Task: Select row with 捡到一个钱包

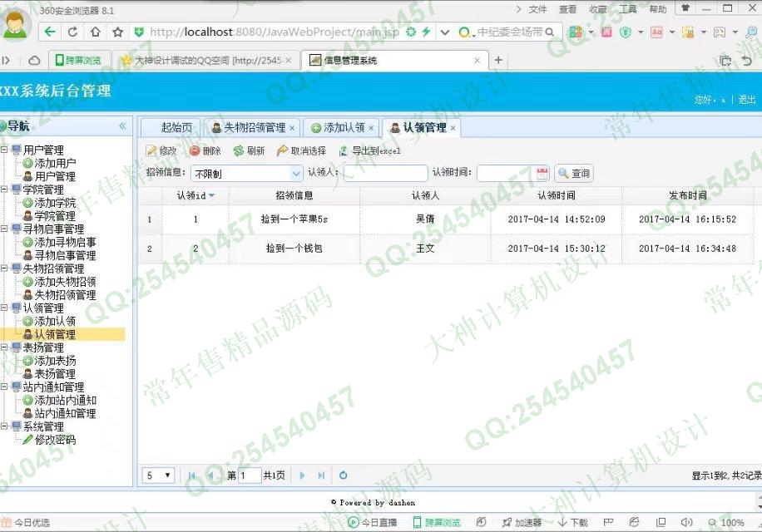Action: 445,249
